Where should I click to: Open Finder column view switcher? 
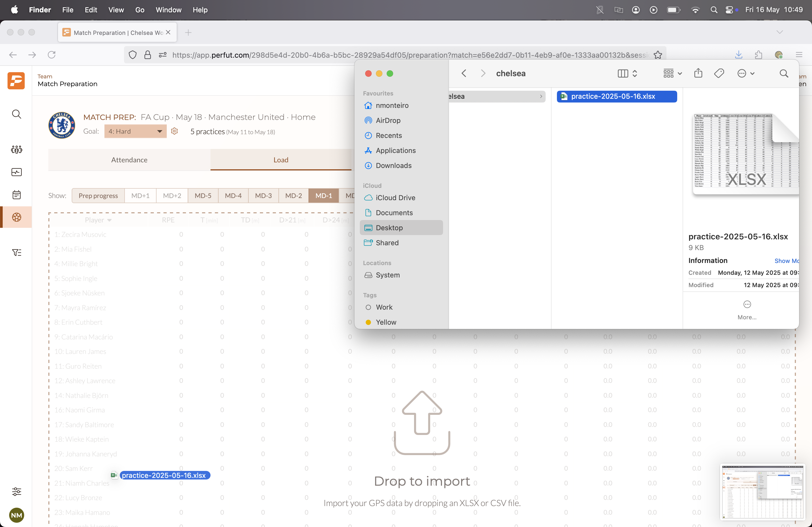pyautogui.click(x=628, y=73)
